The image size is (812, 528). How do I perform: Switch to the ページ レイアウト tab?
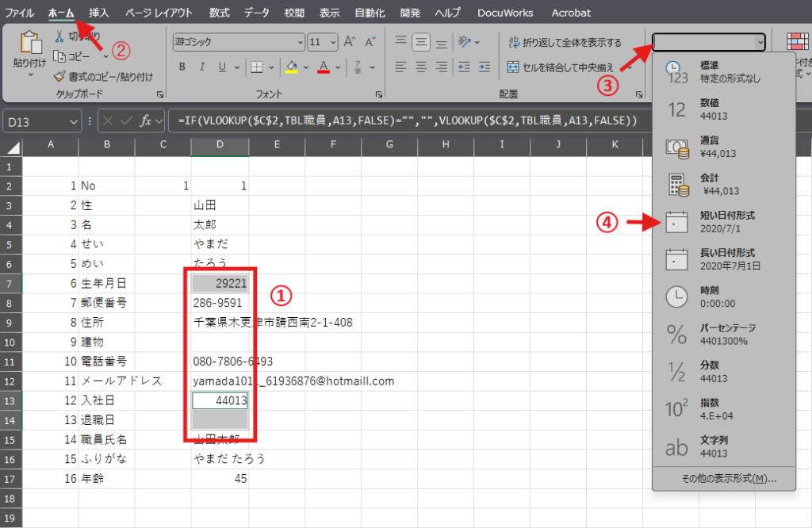(159, 13)
